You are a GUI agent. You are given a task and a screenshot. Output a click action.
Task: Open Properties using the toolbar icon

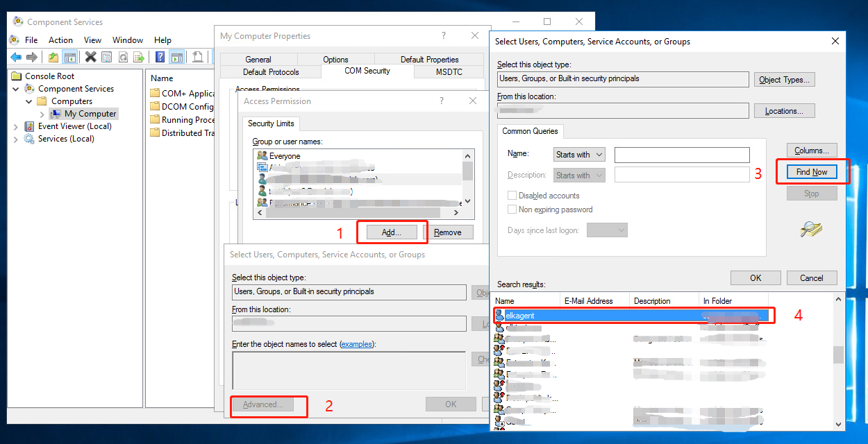(x=107, y=56)
